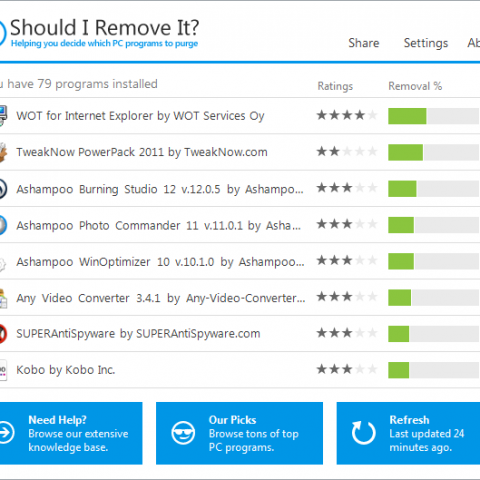
Task: Click WOT for Internet Explorer removal bar
Action: 434,116
